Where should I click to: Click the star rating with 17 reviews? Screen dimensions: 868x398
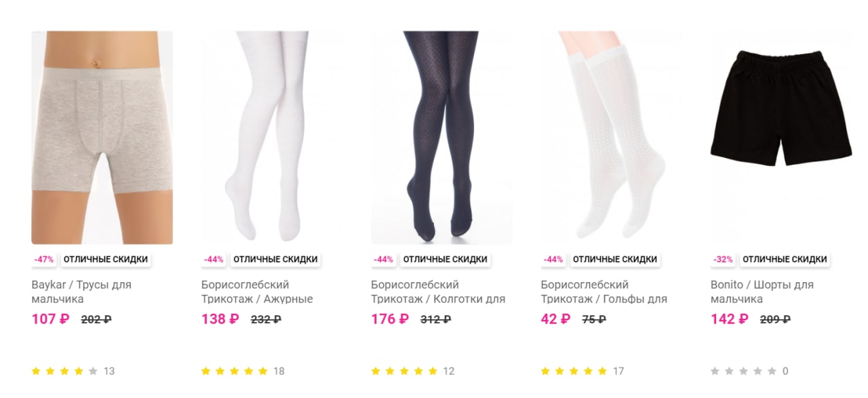pyautogui.click(x=574, y=371)
